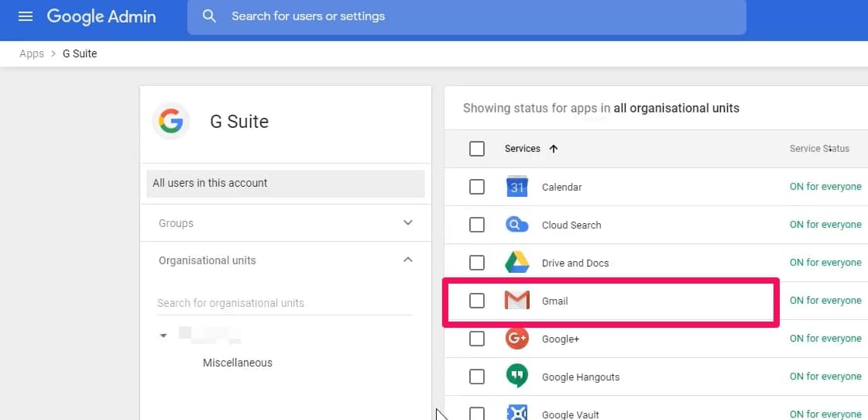
Task: Sort by Services column header
Action: coord(523,149)
